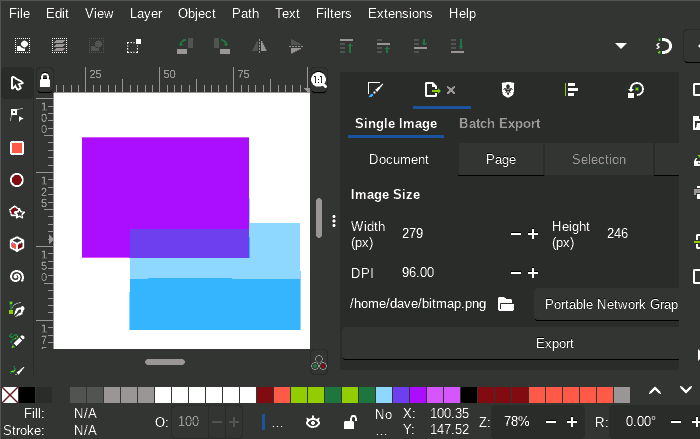Select the 3D Box tool
700x439 pixels.
point(17,244)
